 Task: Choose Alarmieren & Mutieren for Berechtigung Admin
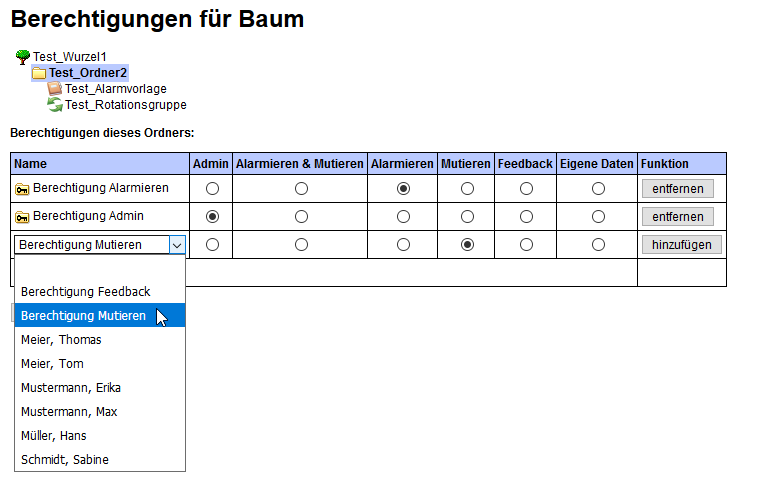pos(301,216)
